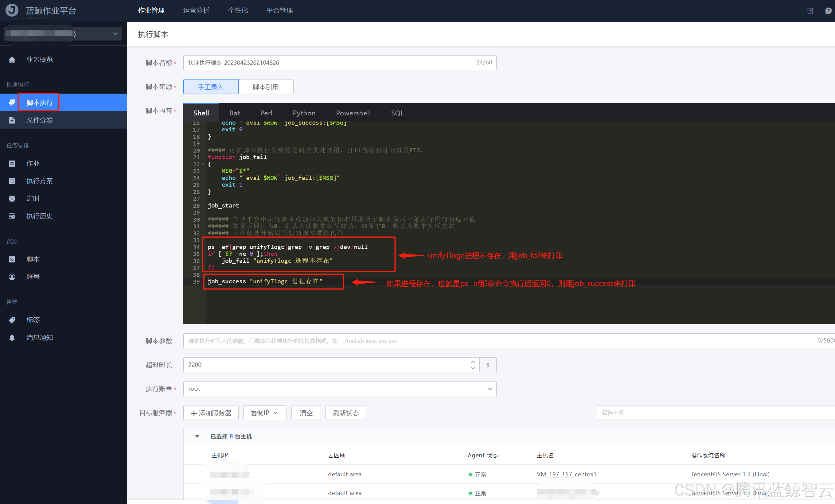Open the help question mark icon
This screenshot has width=835, height=504.
[x=828, y=11]
